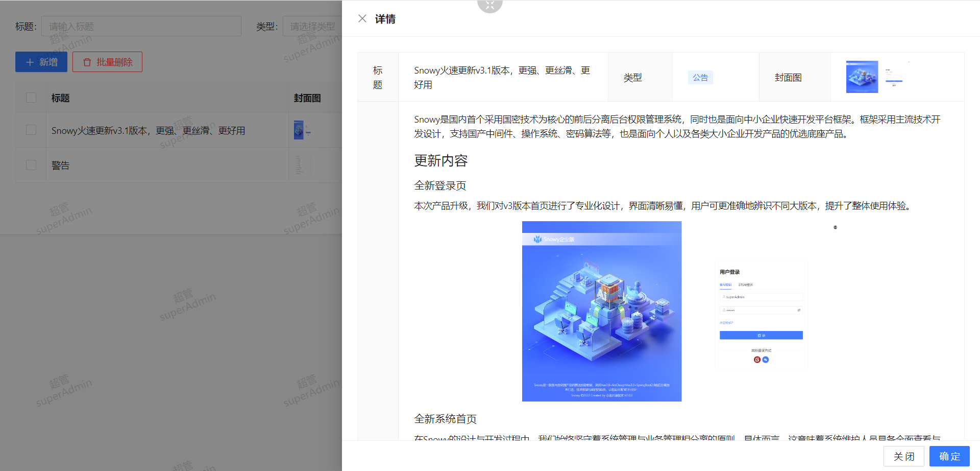Check the Snowy火速更新v3.1版本 row checkbox
980x471 pixels.
pos(31,130)
